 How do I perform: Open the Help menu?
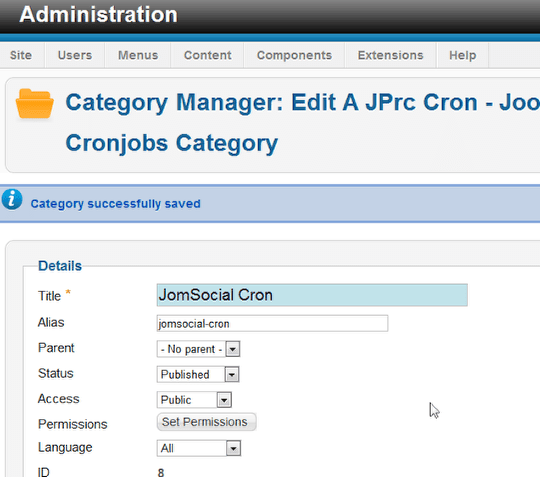[x=463, y=55]
